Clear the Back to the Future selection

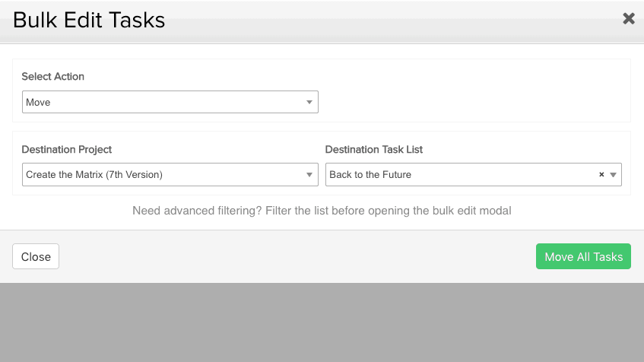pyautogui.click(x=601, y=175)
